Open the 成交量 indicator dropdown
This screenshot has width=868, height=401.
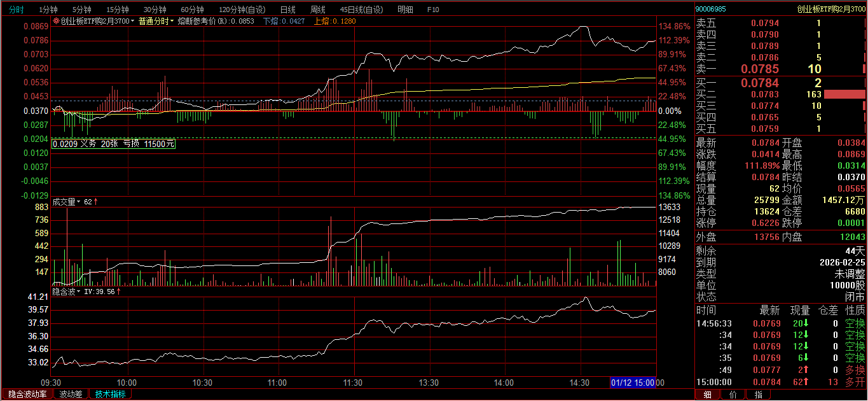coord(79,202)
